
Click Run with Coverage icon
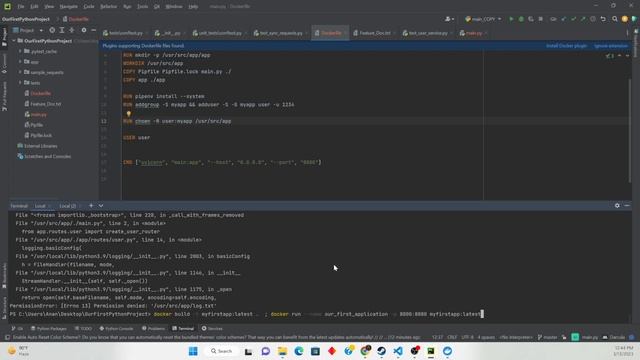pyautogui.click(x=531, y=19)
